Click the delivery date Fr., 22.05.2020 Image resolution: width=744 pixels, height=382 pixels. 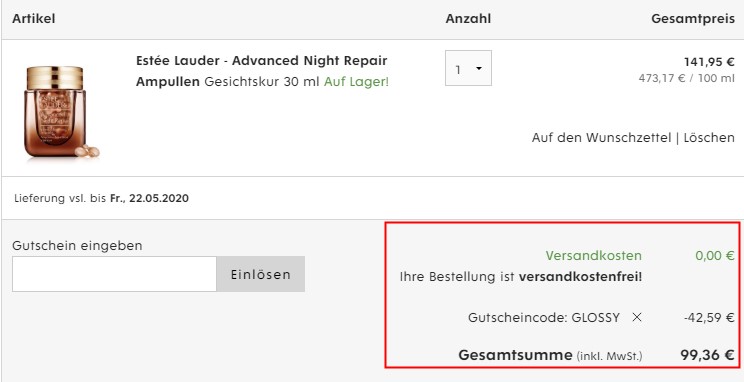click(x=149, y=198)
